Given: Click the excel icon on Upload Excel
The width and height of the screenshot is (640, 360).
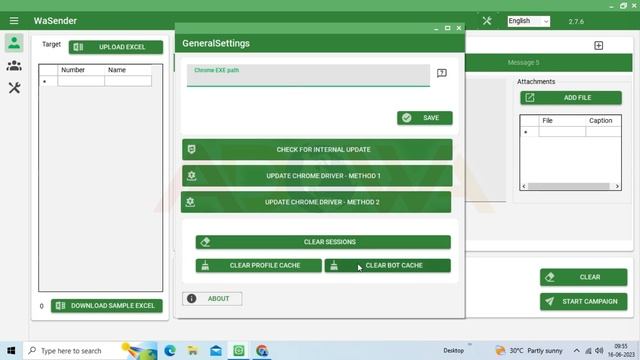Looking at the screenshot, I should click(x=78, y=47).
